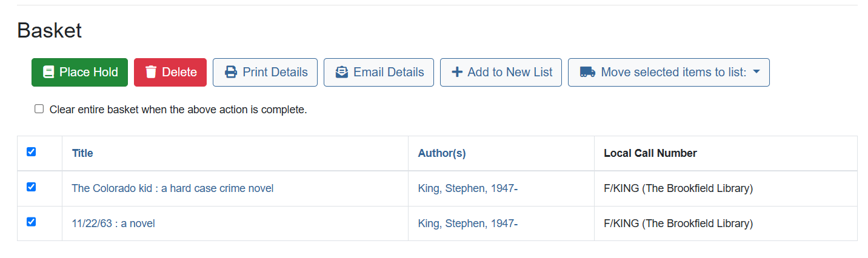Open the 11/22/63 : a novel link
The width and height of the screenshot is (868, 258).
coord(113,223)
